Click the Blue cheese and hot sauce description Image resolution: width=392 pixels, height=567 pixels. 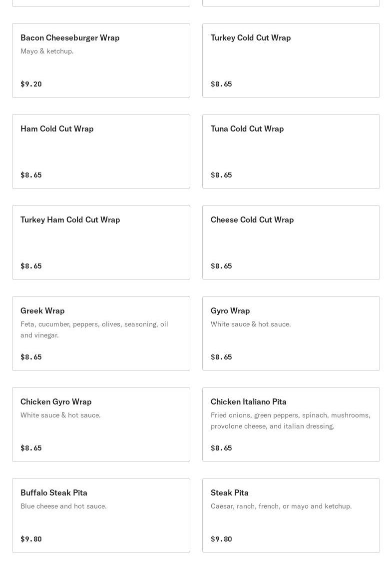pyautogui.click(x=63, y=506)
